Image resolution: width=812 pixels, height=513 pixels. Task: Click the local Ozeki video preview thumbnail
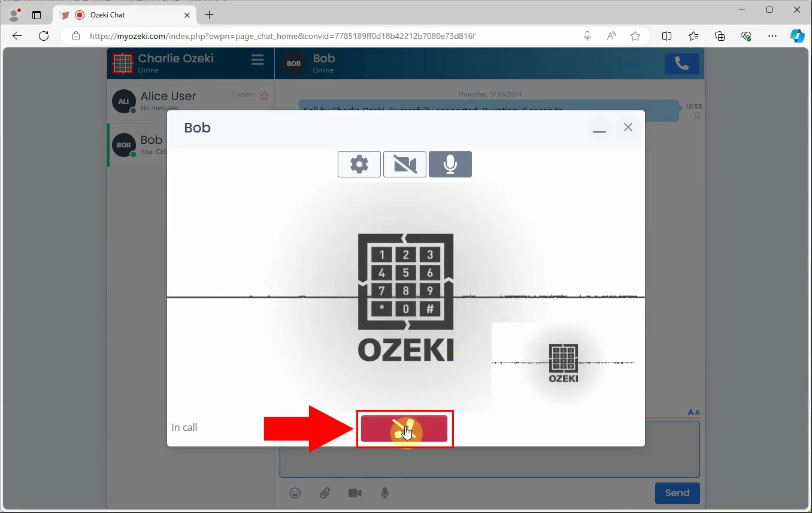coord(563,363)
